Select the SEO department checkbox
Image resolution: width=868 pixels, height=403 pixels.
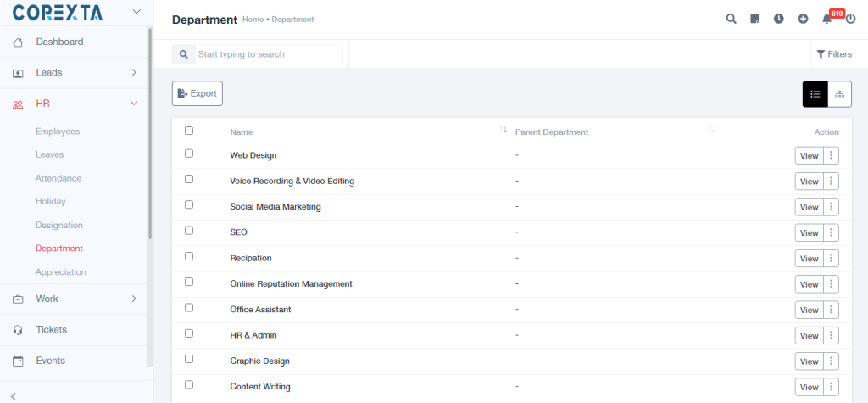coord(189,231)
